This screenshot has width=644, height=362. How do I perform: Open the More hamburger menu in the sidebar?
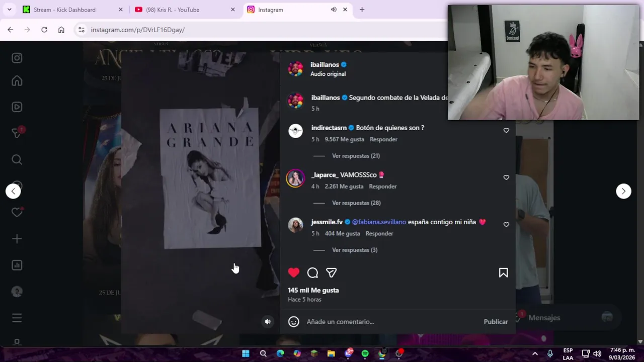17,318
